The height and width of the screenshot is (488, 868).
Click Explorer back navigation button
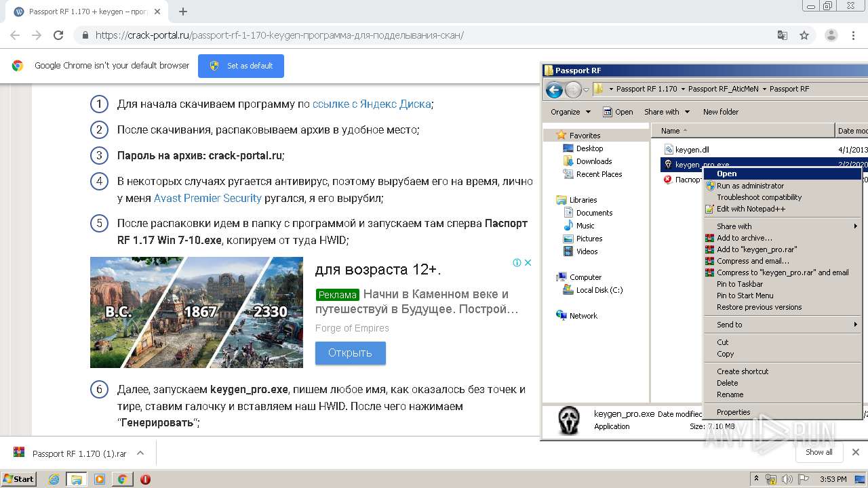[x=554, y=89]
